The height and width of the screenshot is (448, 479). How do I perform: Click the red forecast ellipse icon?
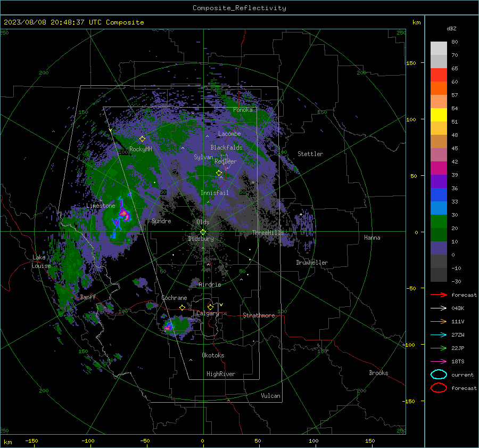[439, 388]
